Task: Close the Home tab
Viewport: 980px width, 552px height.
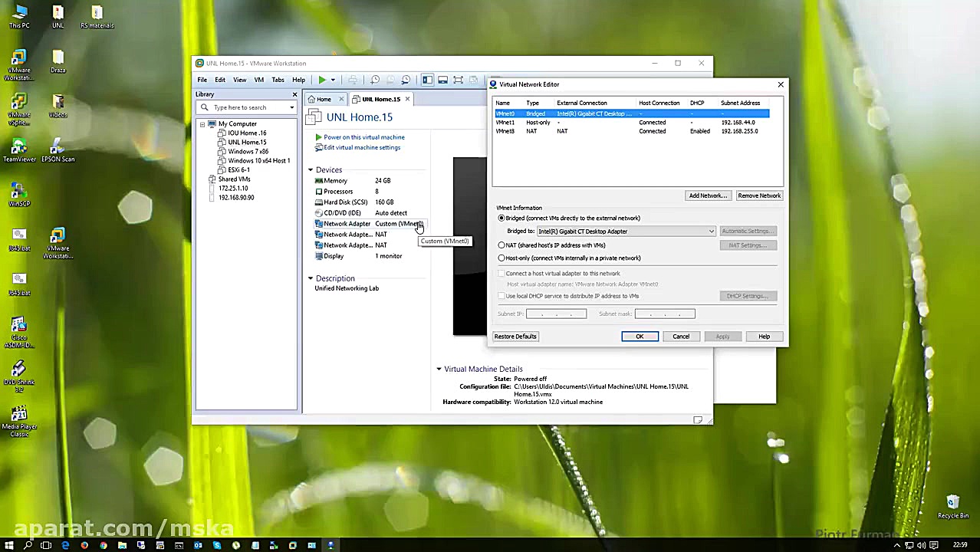Action: pyautogui.click(x=341, y=100)
